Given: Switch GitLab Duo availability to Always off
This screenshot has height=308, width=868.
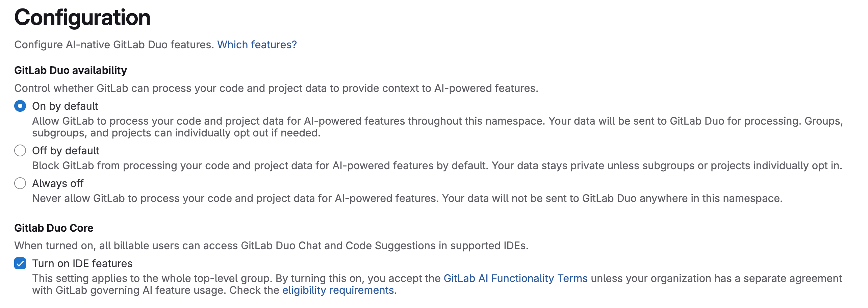Looking at the screenshot, I should [x=20, y=184].
